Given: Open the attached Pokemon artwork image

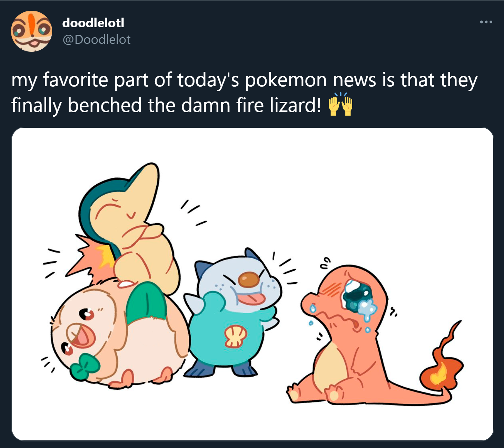Looking at the screenshot, I should click(253, 284).
